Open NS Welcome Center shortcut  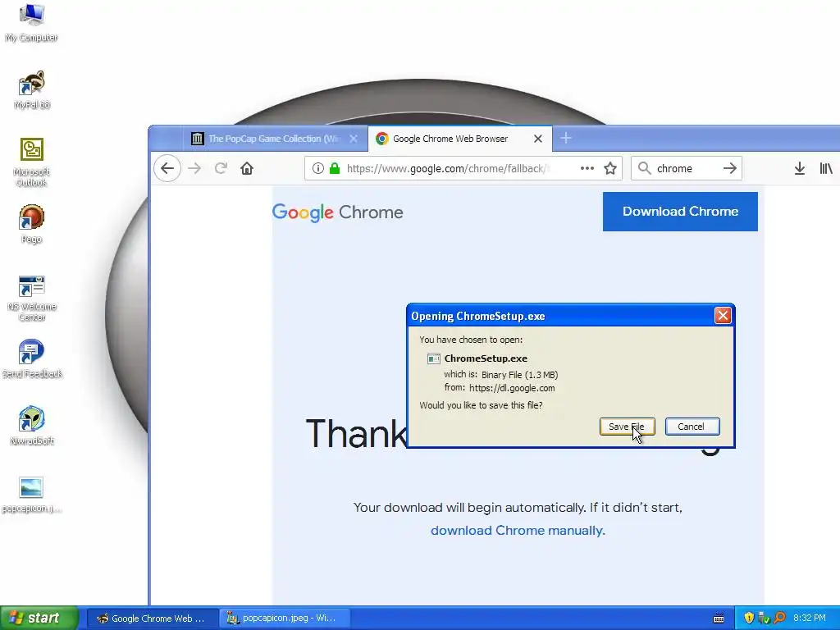(32, 298)
